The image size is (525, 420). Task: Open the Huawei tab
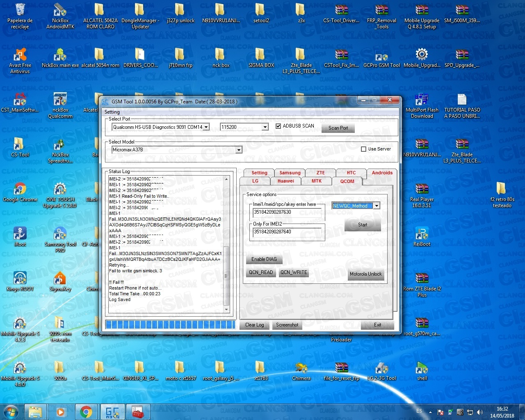coord(285,181)
